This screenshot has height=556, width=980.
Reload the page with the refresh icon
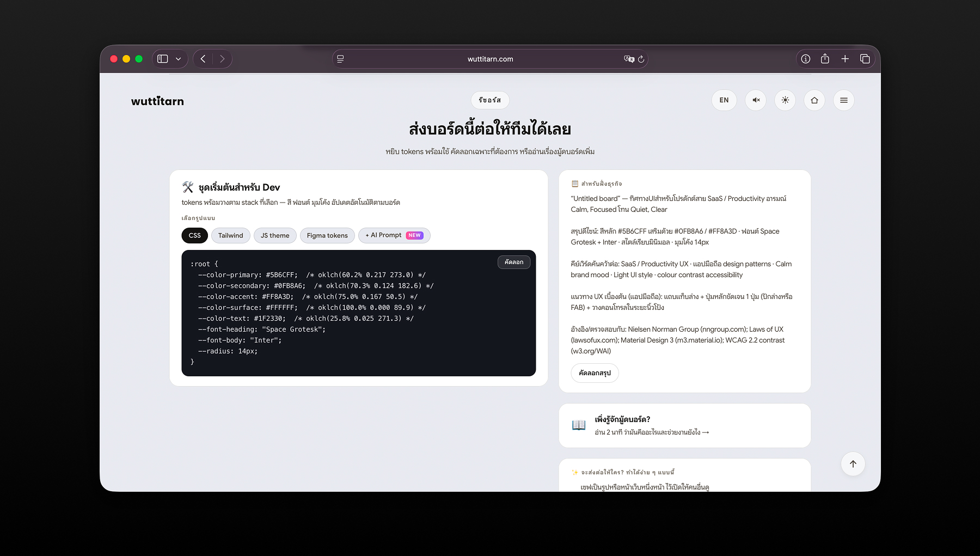click(641, 59)
